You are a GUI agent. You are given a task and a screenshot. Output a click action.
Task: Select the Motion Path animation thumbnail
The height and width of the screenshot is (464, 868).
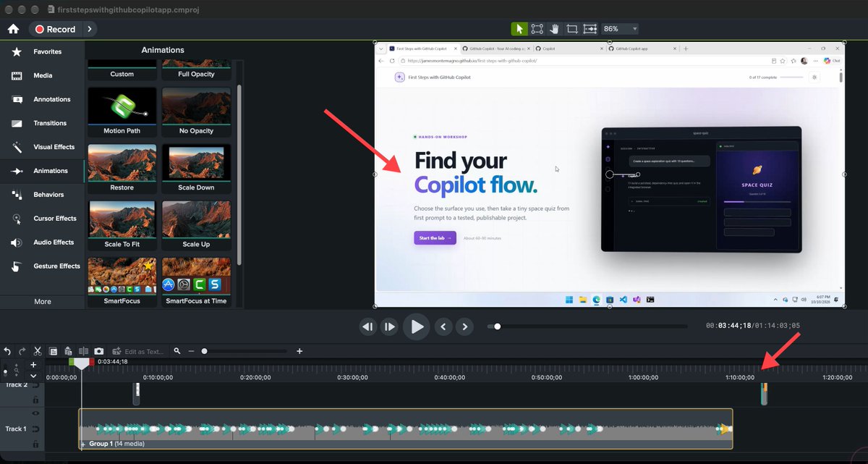122,113
